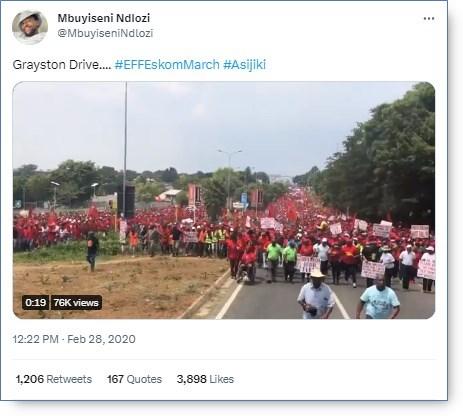Click the display name Mbuyiseni Ndlozi
The width and height of the screenshot is (463, 416).
click(104, 18)
